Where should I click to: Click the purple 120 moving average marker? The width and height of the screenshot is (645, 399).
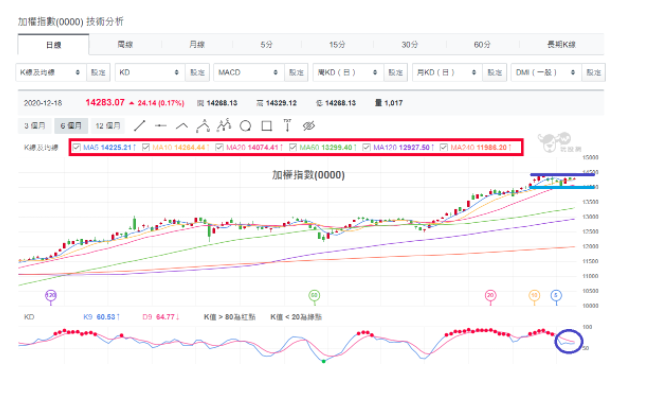pyautogui.click(x=51, y=296)
